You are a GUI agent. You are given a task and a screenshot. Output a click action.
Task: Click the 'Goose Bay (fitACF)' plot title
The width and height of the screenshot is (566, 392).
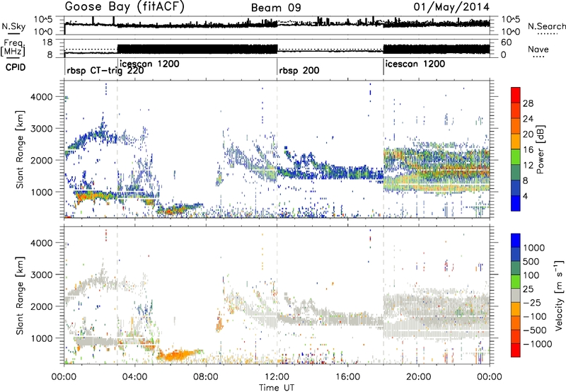click(125, 7)
